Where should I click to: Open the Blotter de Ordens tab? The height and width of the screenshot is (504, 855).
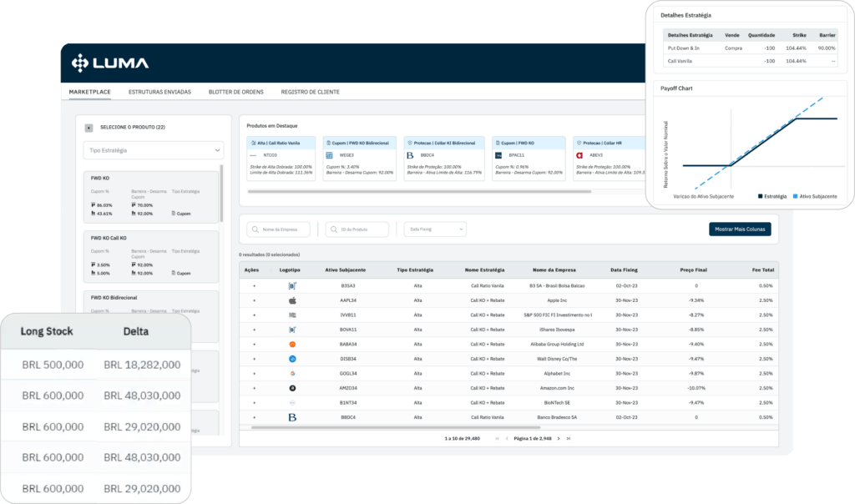coord(235,91)
